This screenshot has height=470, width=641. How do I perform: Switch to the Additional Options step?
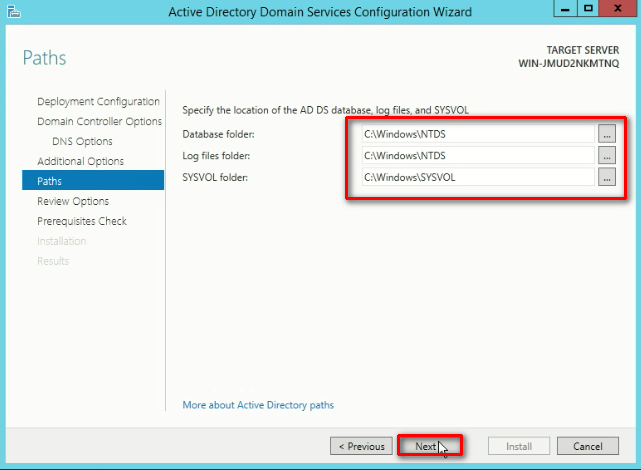pyautogui.click(x=80, y=161)
